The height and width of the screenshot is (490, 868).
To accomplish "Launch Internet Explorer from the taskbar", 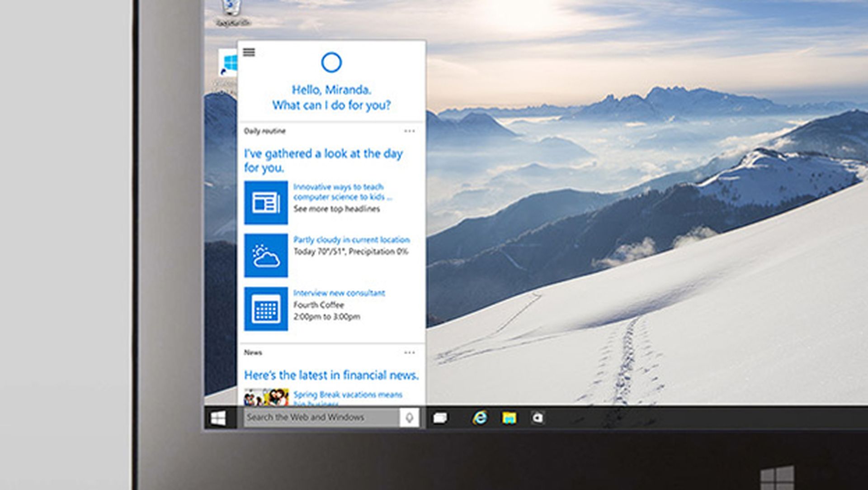I will click(x=480, y=418).
